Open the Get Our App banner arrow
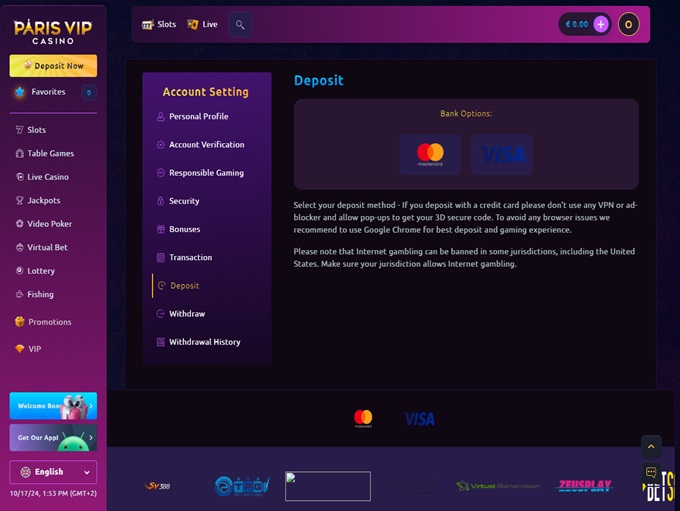The width and height of the screenshot is (680, 511). [91, 438]
